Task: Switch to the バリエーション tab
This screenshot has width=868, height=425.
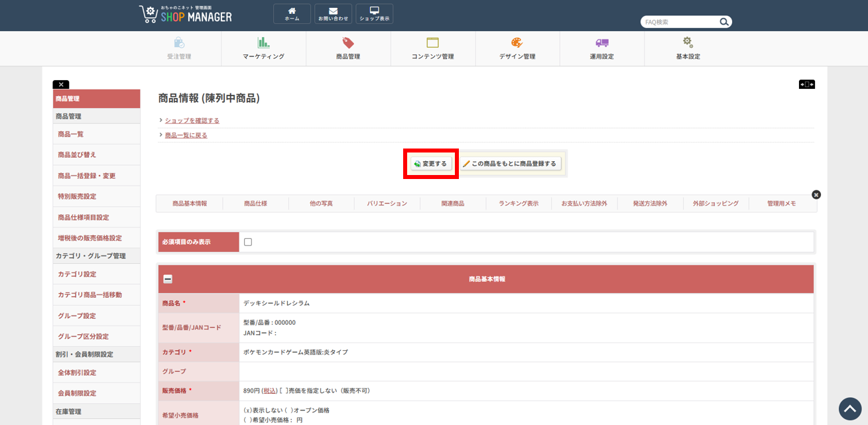Action: coord(387,204)
